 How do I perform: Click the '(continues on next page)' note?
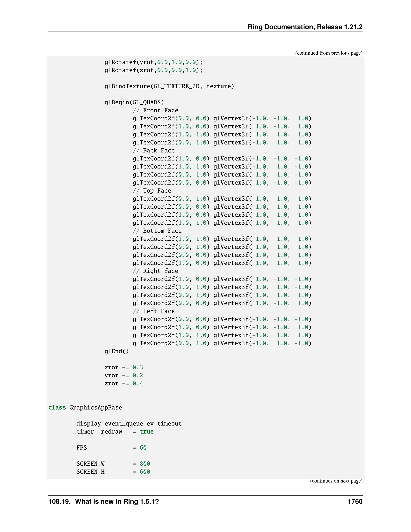[x=336, y=481]
